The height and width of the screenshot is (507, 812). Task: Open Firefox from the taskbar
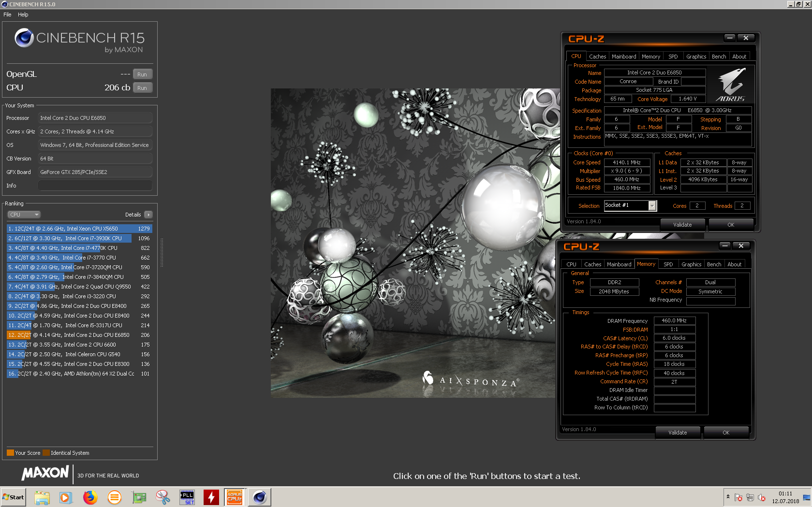(x=90, y=497)
